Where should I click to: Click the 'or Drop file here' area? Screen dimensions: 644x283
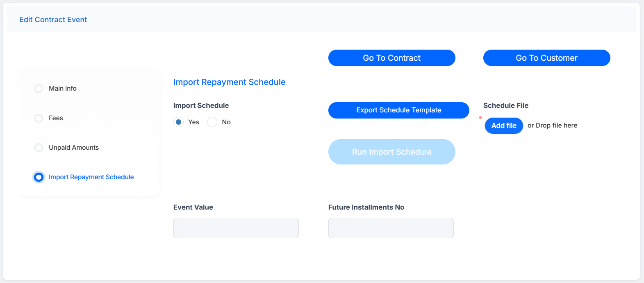[x=552, y=126]
